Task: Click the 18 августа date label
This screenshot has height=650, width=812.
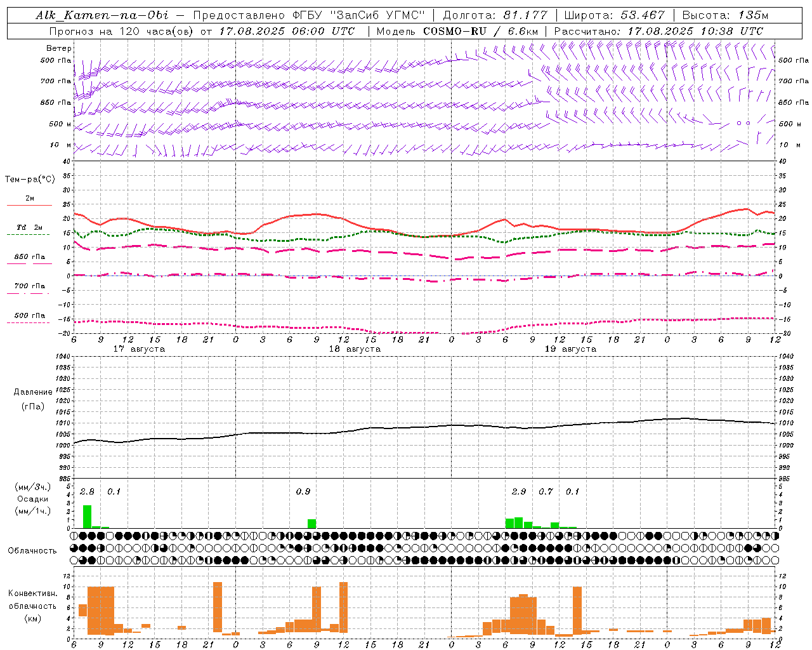Action: 355,349
